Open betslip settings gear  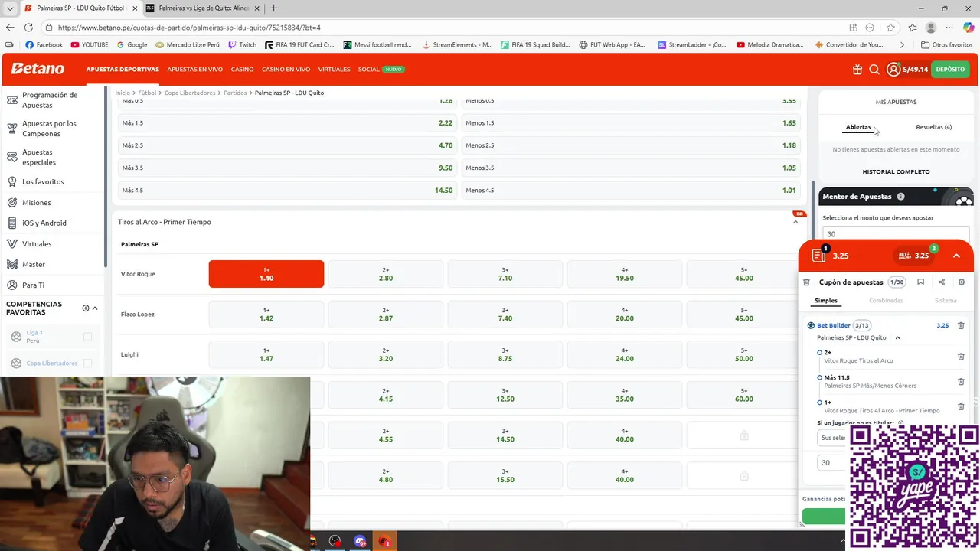962,282
